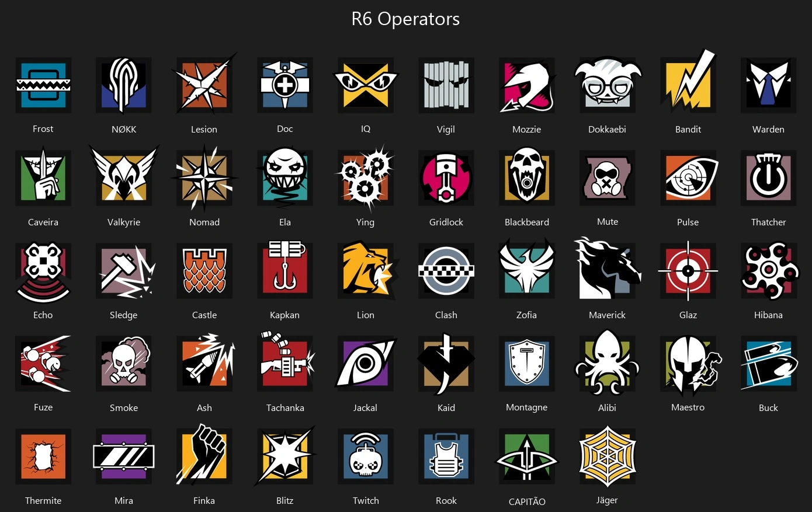Image resolution: width=812 pixels, height=512 pixels.
Task: Select the Twitch operator icon
Action: (366, 456)
